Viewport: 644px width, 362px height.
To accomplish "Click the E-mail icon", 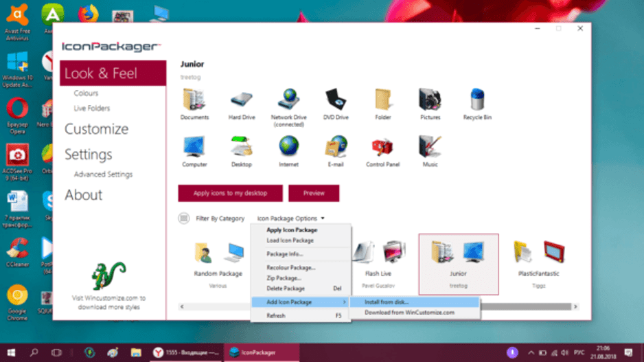I will coord(336,147).
